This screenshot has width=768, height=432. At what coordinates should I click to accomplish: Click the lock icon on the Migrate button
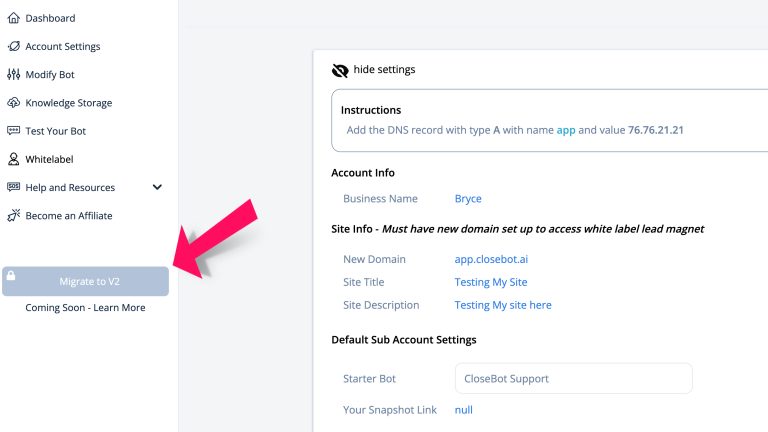click(x=11, y=276)
